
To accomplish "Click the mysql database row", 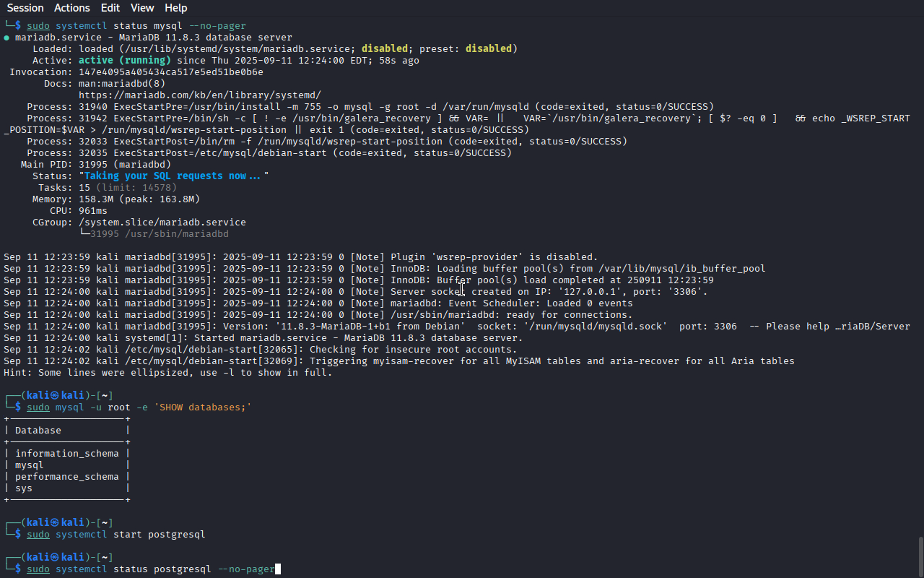I will [67, 465].
